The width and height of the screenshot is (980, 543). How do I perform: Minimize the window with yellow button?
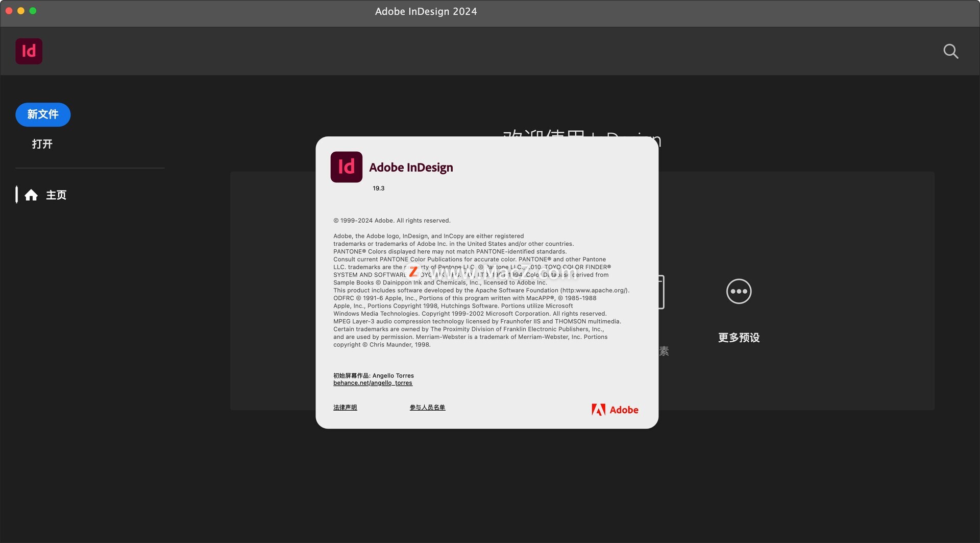click(x=21, y=11)
